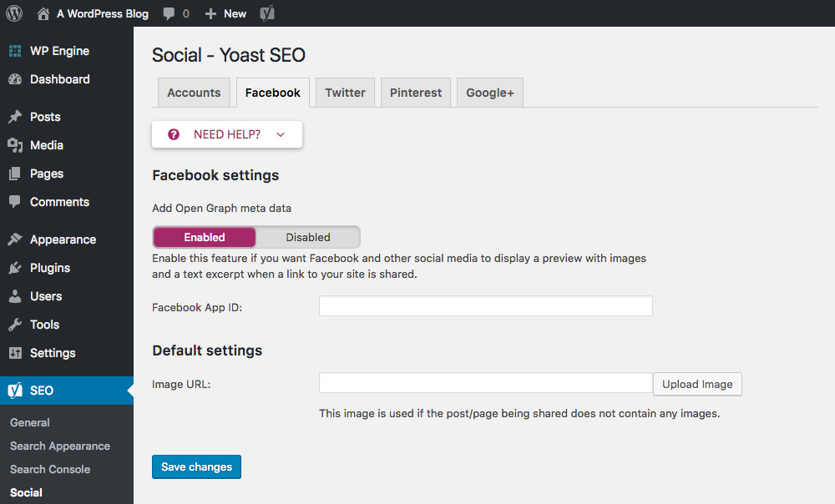Open the Plugins menu
The image size is (835, 504).
50,268
